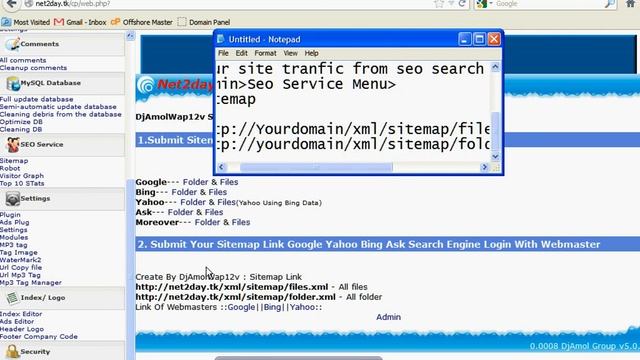
Task: Click Notepad vertical scroll down arrow
Action: 495,156
